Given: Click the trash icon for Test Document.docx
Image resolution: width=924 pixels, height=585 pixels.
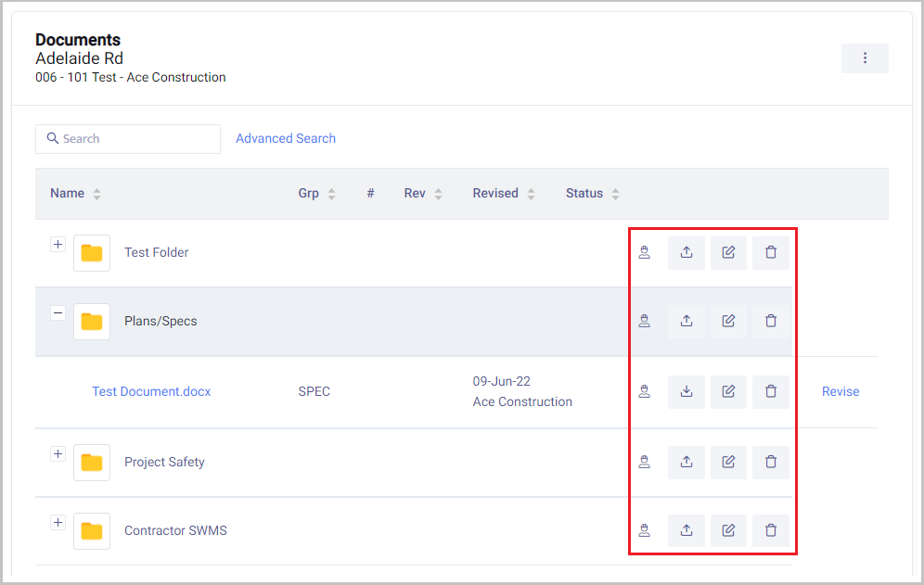Looking at the screenshot, I should [x=770, y=391].
